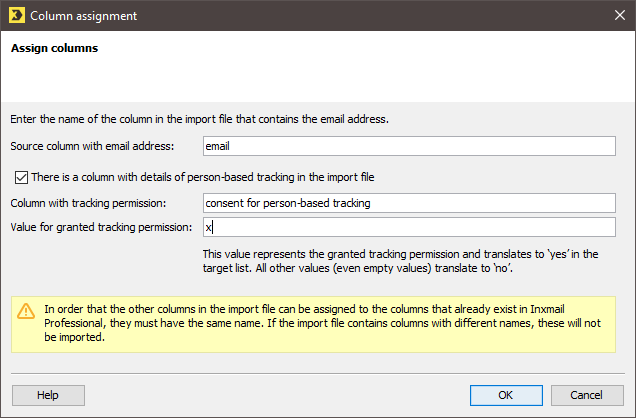The height and width of the screenshot is (418, 636).
Task: Toggle the person-based tracking column checkbox
Action: pyautogui.click(x=21, y=177)
